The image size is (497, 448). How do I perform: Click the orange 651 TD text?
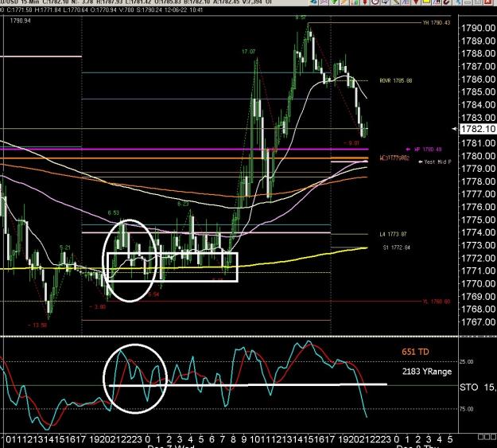(x=415, y=352)
